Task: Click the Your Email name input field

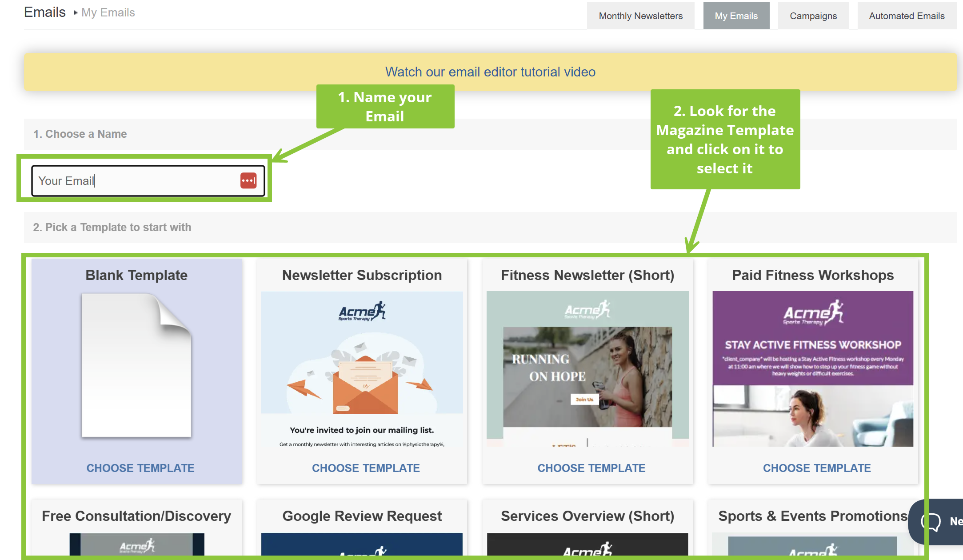Action: [133, 180]
